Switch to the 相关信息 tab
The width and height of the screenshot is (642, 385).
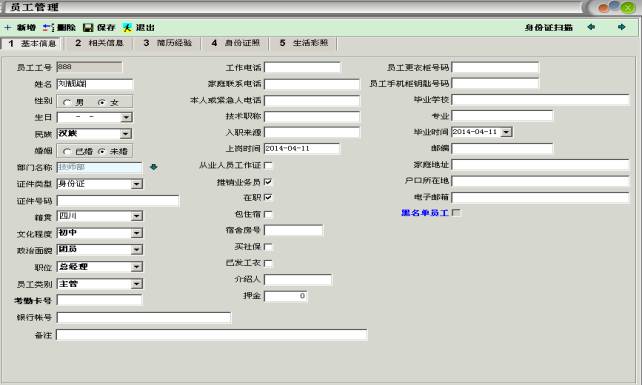coord(99,43)
